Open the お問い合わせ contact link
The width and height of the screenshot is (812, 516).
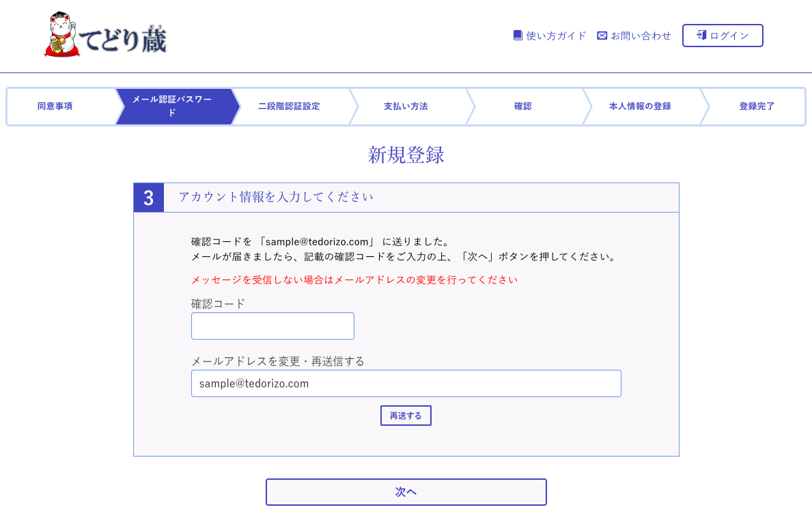(x=641, y=36)
